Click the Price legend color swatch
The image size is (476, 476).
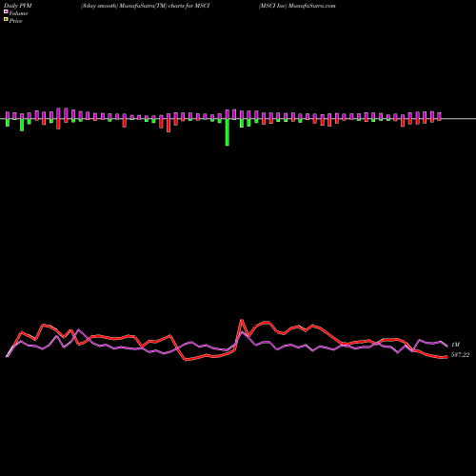[6, 20]
